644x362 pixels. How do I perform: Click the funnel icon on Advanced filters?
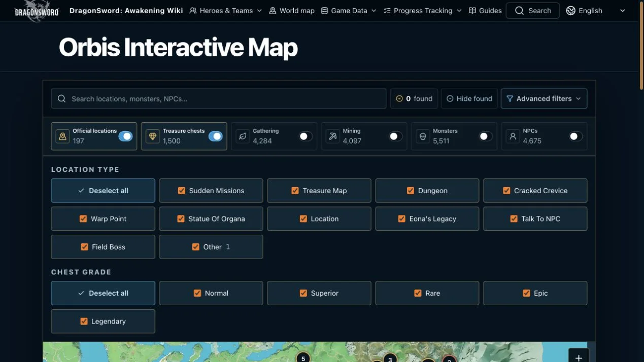(510, 98)
